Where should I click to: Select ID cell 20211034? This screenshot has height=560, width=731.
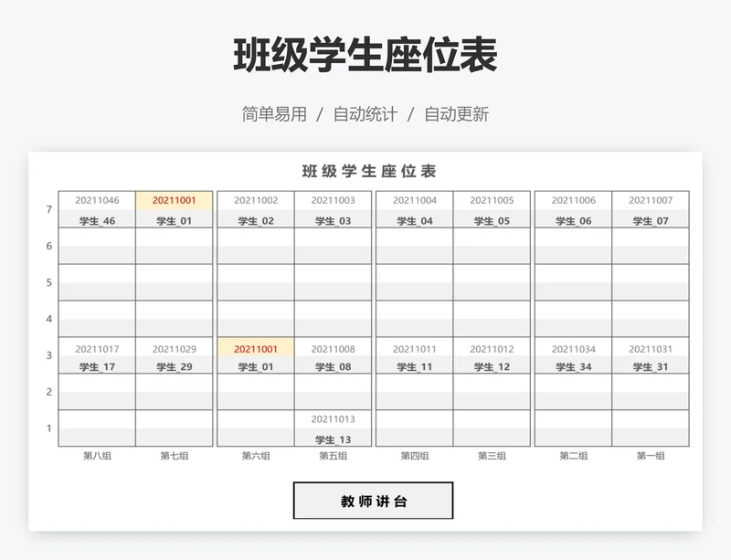[574, 347]
